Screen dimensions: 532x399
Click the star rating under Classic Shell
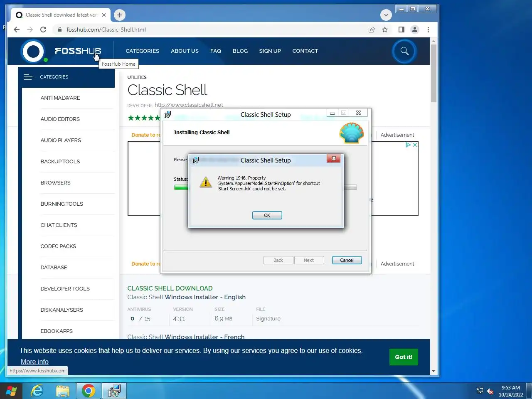coord(144,118)
